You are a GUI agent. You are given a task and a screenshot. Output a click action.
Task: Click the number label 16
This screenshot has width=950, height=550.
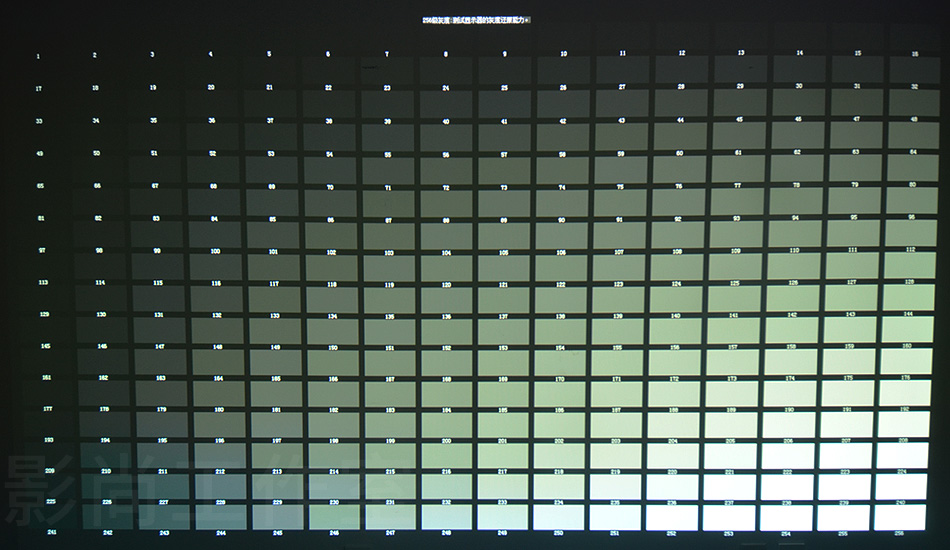(915, 54)
